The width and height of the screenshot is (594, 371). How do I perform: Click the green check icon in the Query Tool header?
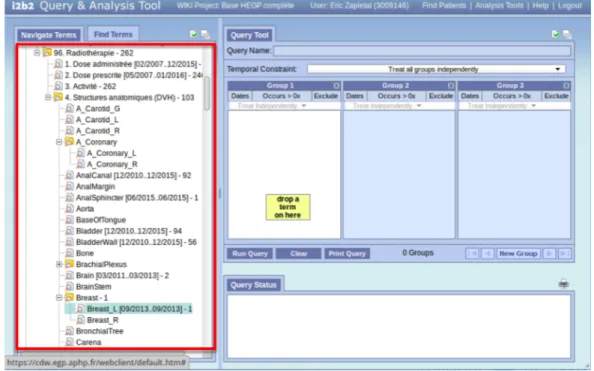point(555,34)
